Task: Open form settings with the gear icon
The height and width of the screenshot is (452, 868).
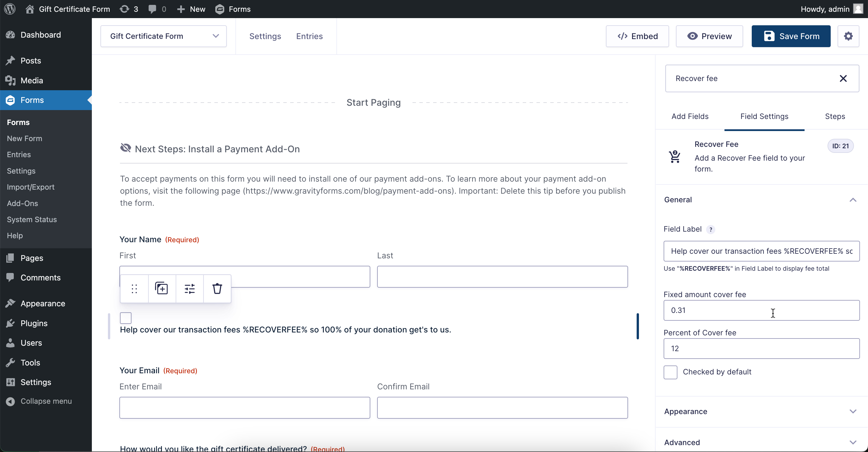Action: pyautogui.click(x=848, y=36)
